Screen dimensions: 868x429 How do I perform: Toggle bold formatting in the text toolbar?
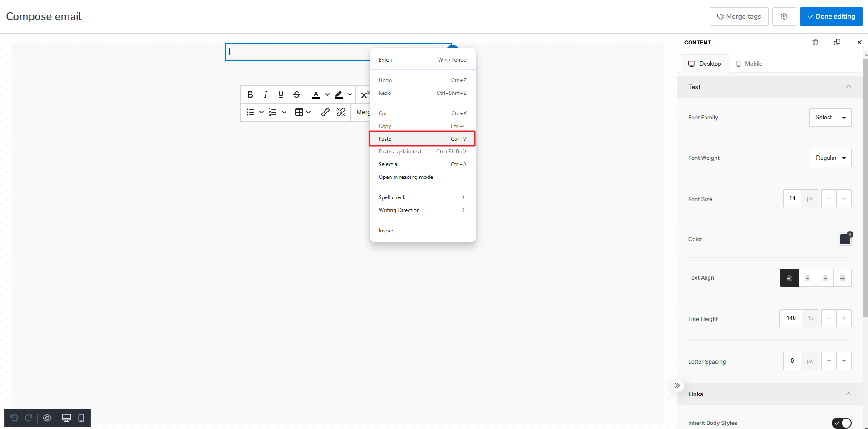coord(250,94)
